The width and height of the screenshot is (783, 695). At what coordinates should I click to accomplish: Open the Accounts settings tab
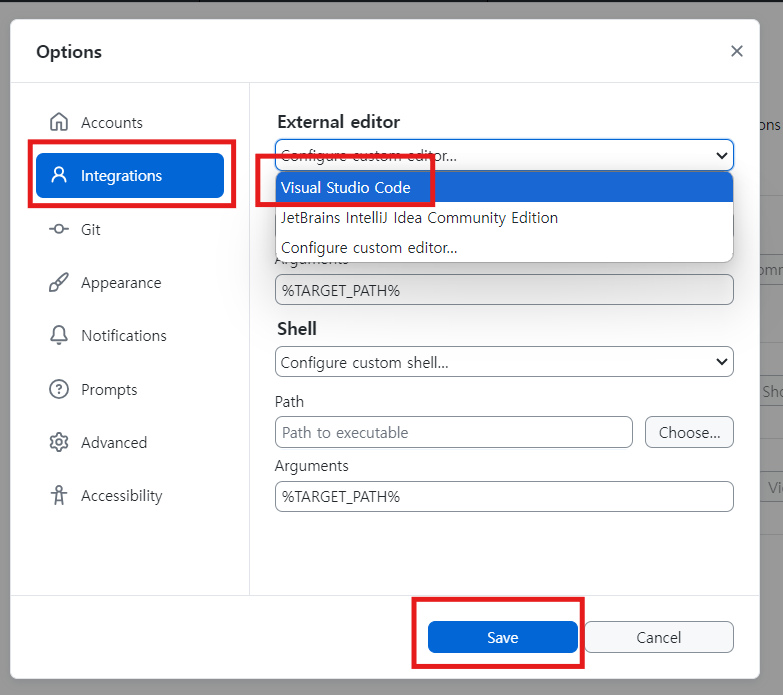tap(130, 122)
